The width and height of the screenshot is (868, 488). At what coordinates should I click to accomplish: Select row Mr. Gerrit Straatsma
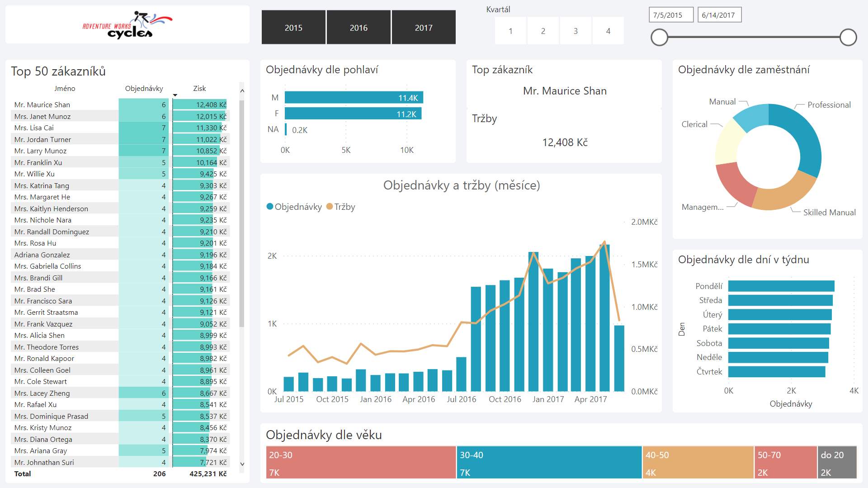click(x=120, y=312)
